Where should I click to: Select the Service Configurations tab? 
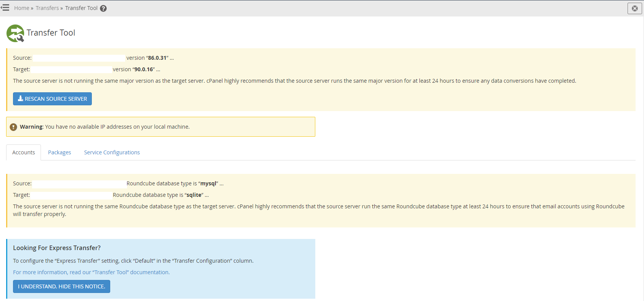tap(112, 152)
